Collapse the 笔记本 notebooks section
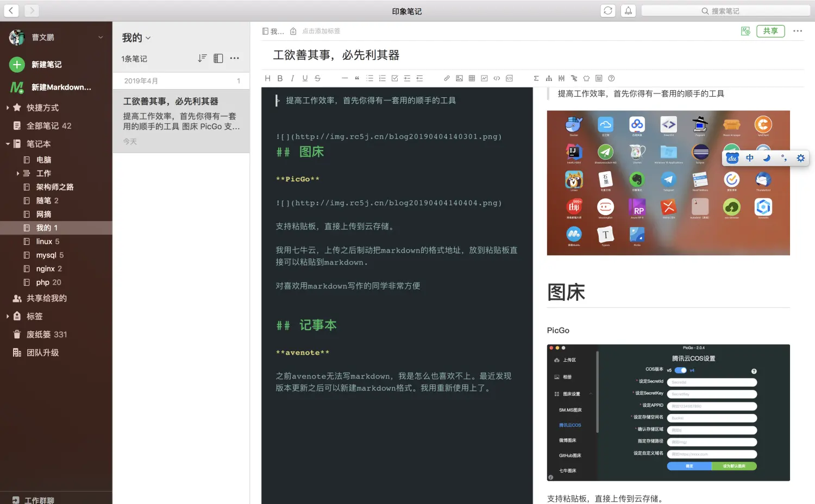815x504 pixels. (x=8, y=144)
